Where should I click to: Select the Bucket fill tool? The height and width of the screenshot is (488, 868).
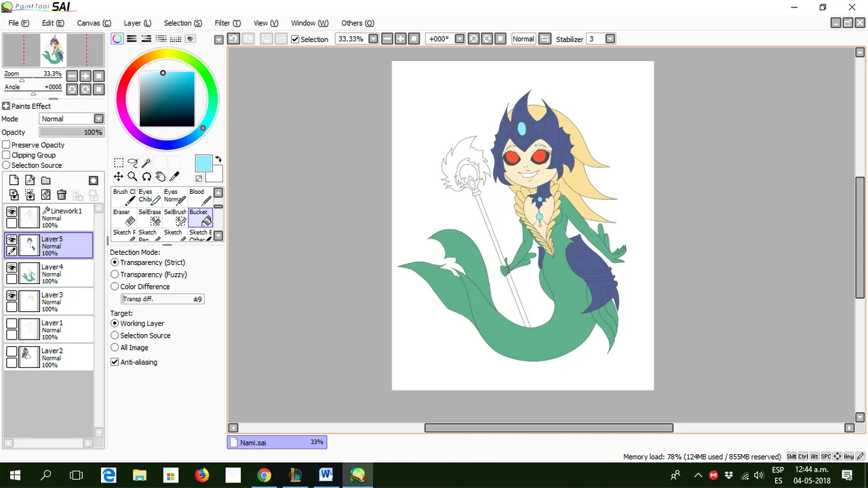pos(201,217)
